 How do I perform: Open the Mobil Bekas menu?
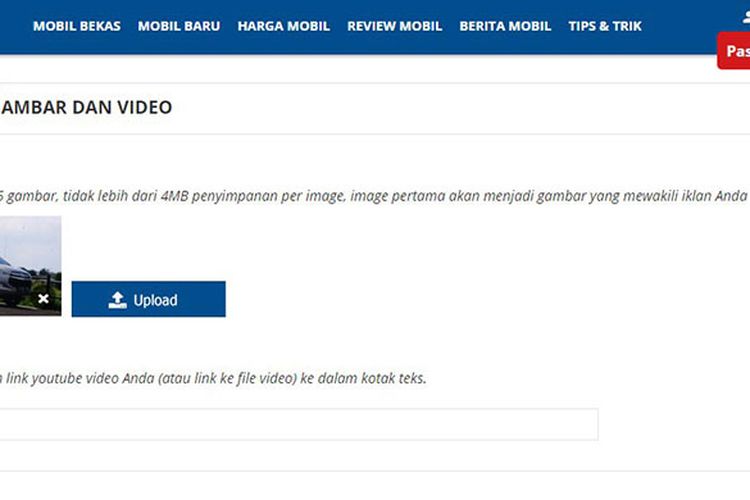(77, 26)
